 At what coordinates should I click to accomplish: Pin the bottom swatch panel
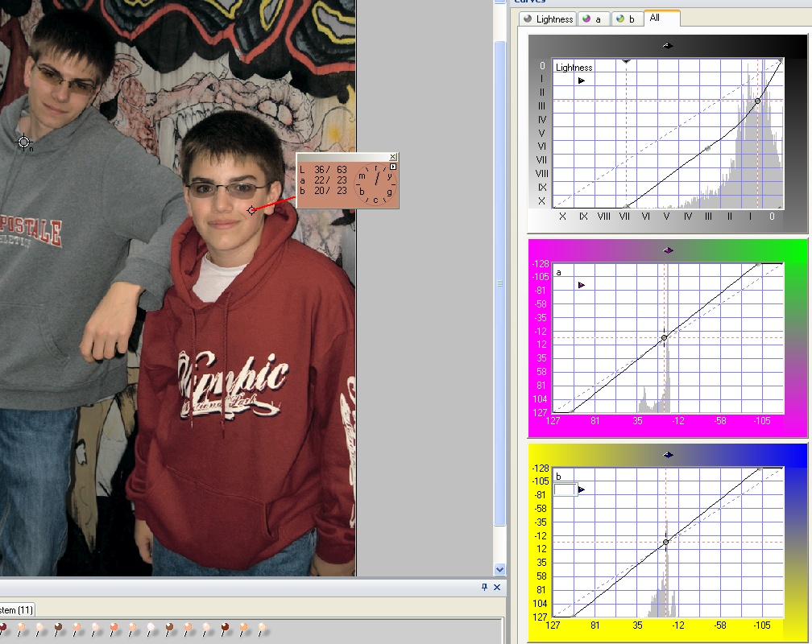[x=484, y=587]
